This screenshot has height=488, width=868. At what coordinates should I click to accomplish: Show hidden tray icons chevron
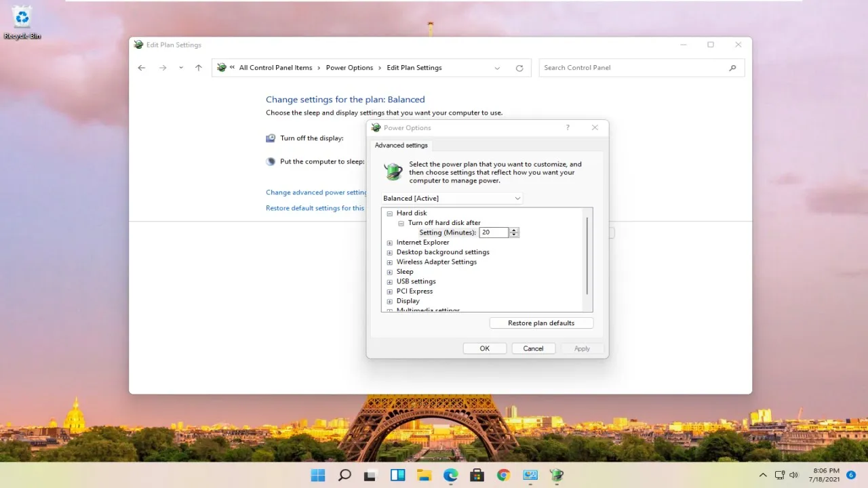click(763, 475)
